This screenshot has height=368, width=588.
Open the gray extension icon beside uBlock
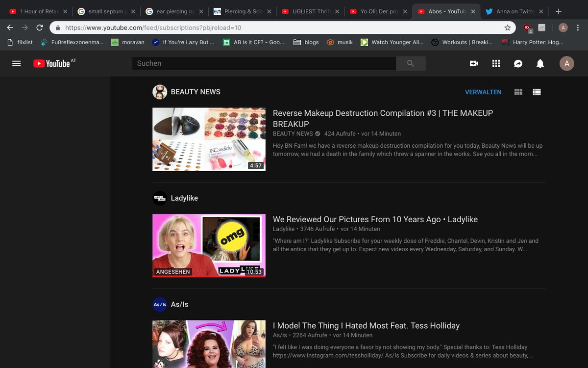click(541, 27)
